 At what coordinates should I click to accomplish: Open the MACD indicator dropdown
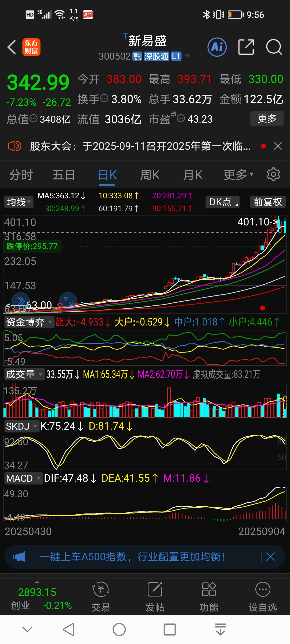click(23, 478)
